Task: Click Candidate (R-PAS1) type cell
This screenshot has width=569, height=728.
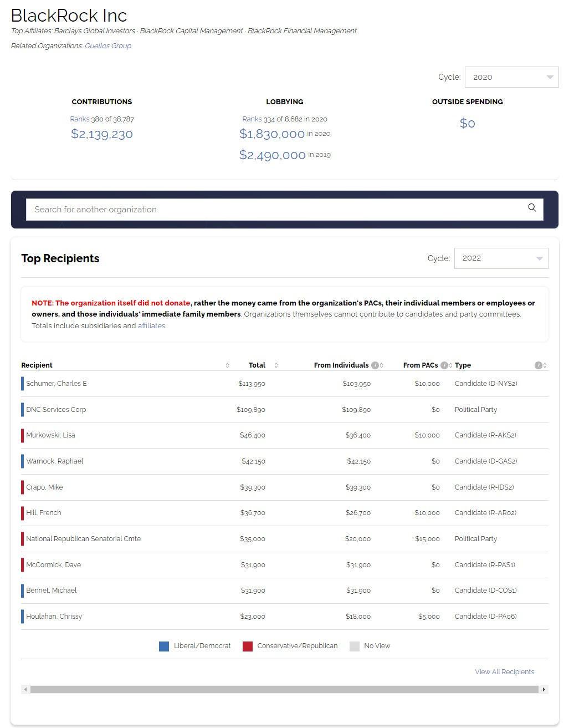Action: [x=485, y=565]
